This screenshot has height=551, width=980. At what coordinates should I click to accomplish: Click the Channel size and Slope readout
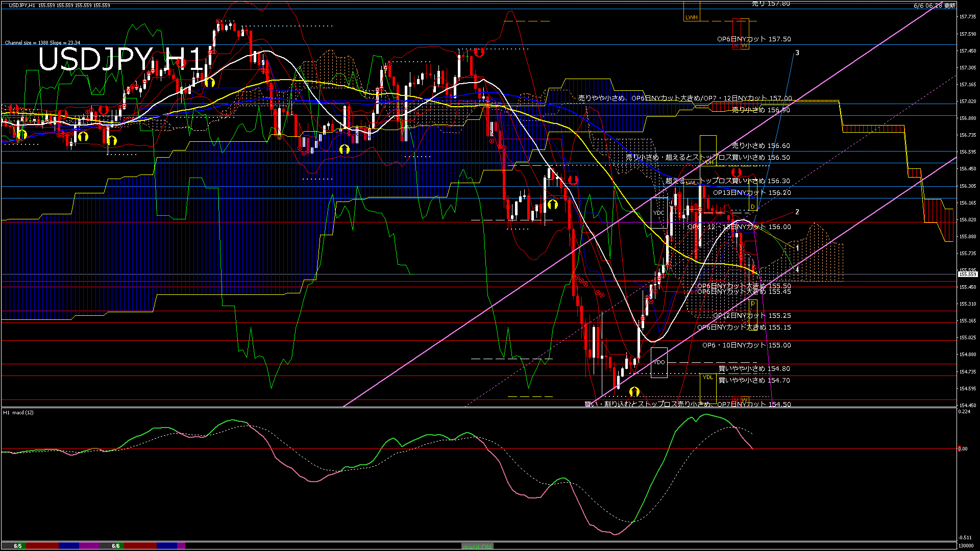coord(42,43)
